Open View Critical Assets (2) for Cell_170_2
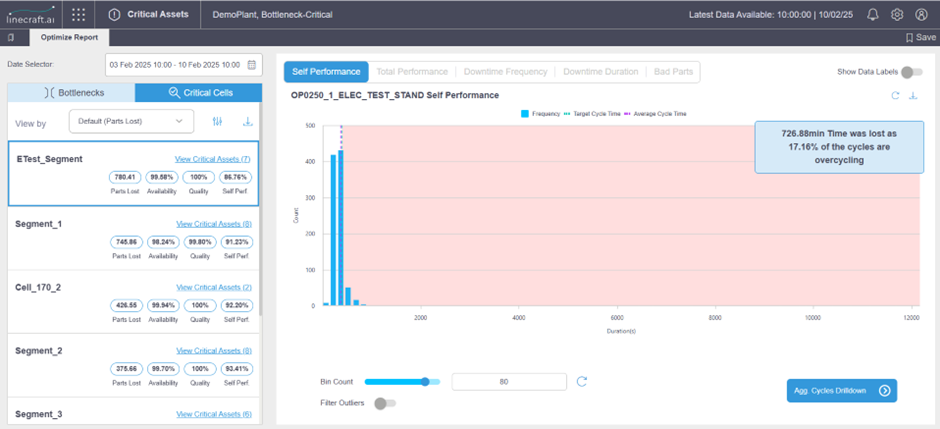Image resolution: width=940 pixels, height=429 pixels. click(x=214, y=287)
